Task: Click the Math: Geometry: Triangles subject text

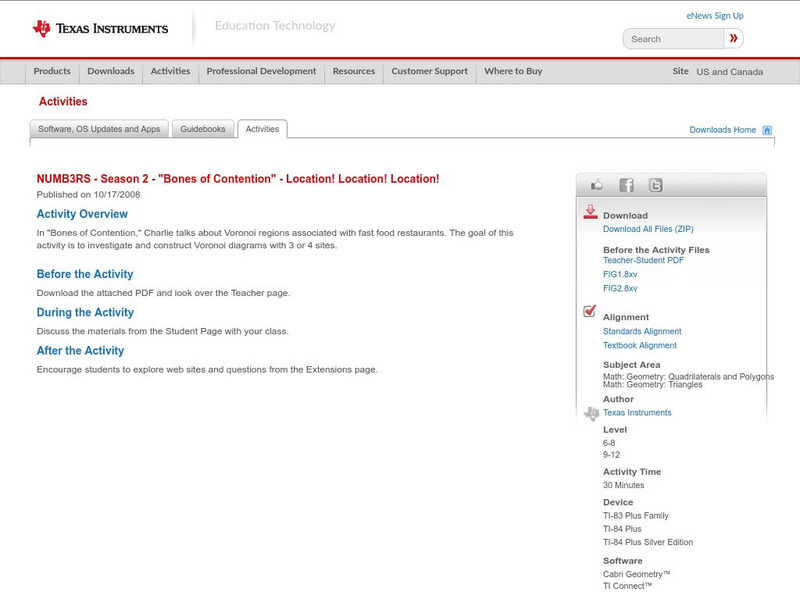Action: (653, 385)
